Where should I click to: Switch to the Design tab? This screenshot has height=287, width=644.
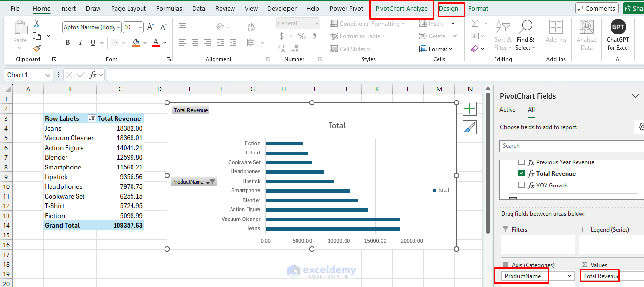pyautogui.click(x=448, y=8)
